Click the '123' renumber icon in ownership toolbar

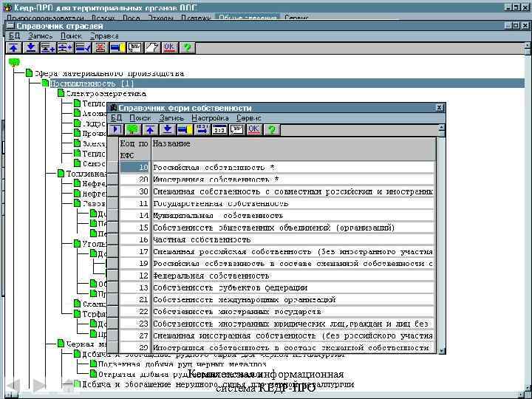tap(202, 130)
